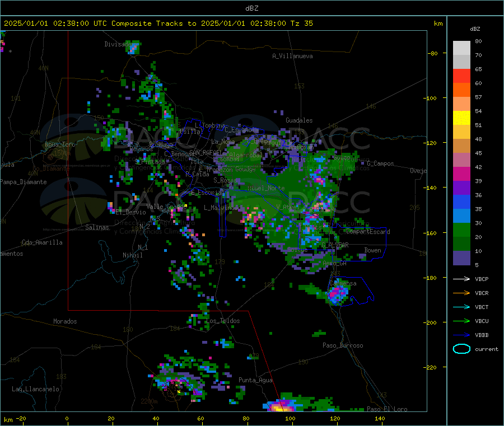Click the 'Morados' map label
Image resolution: width=504 pixels, height=426 pixels.
[x=65, y=321]
